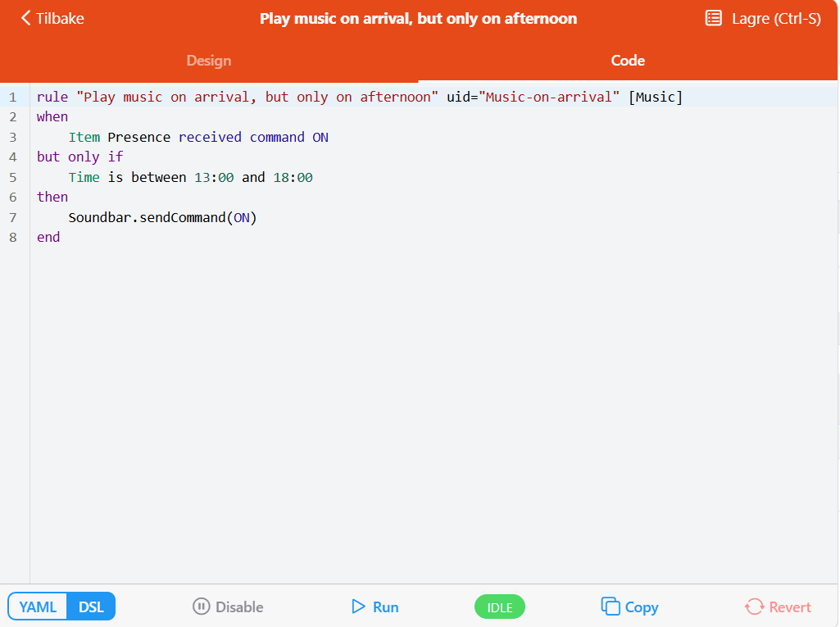840x627 pixels.
Task: Click line number 5 in gutter
Action: click(13, 177)
